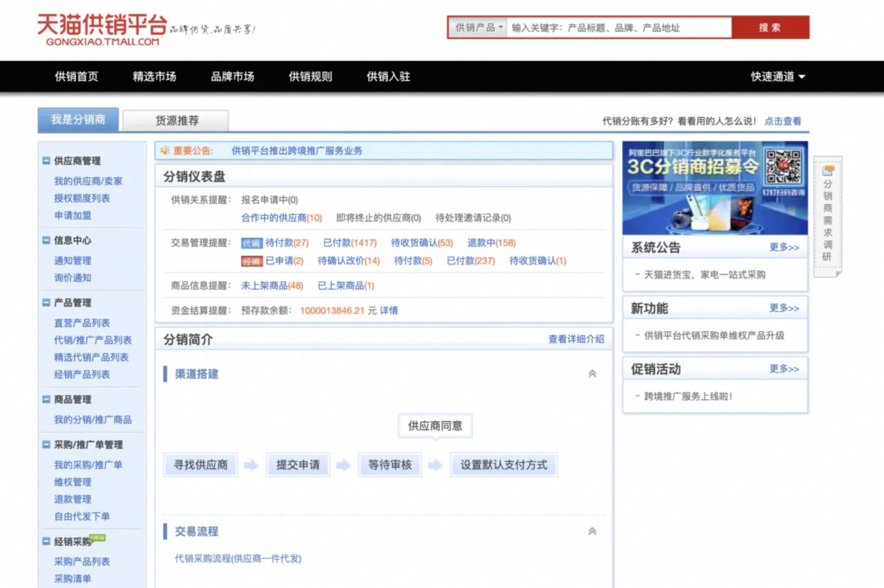Screen dimensions: 884x588
Task: Focus the keyword search input field
Action: pos(619,28)
